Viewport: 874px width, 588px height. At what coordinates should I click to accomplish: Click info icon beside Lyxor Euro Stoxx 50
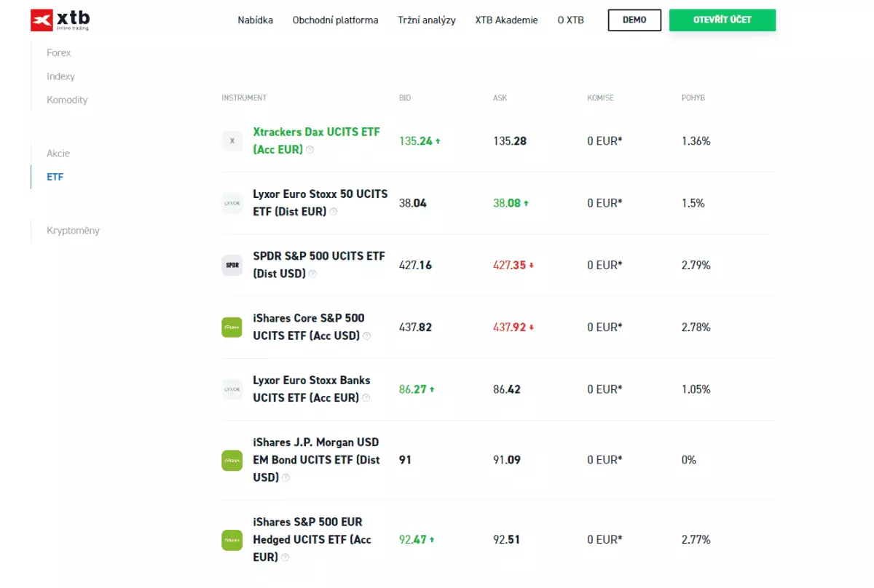[334, 212]
